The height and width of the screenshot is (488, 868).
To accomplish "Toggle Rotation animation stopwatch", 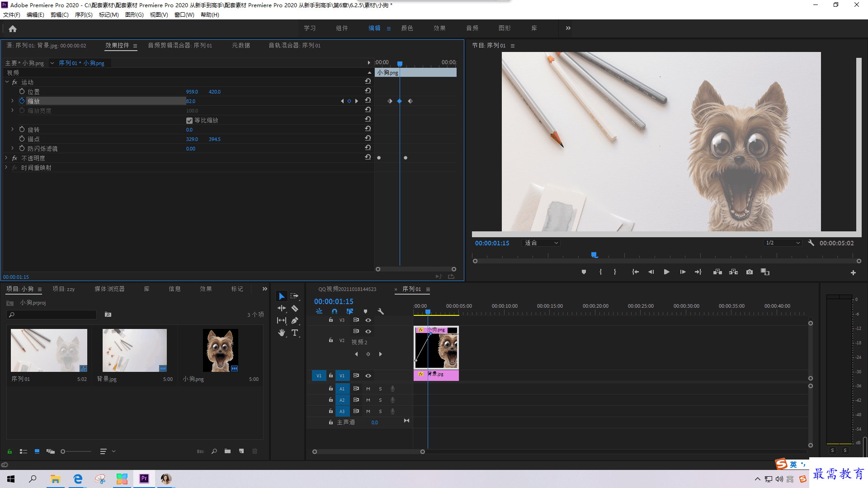I will (22, 129).
